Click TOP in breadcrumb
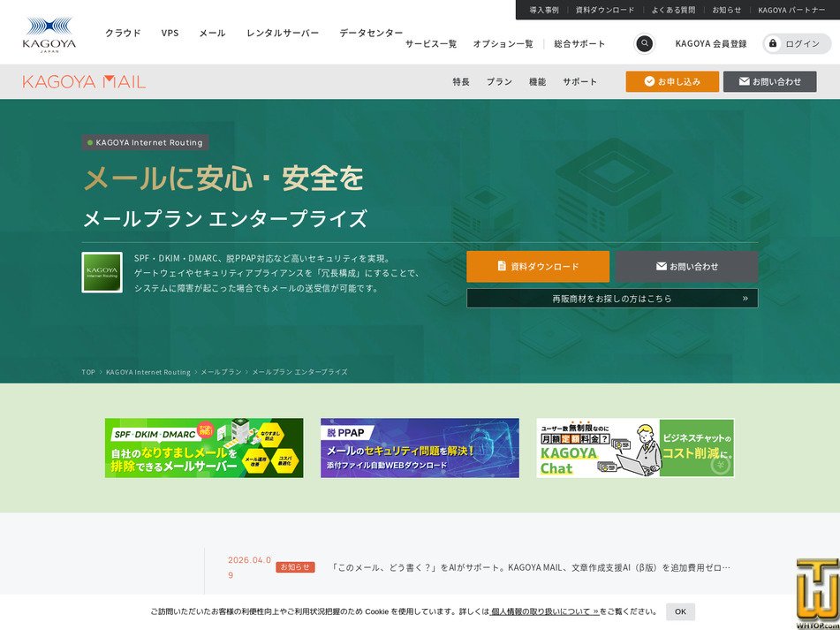Viewport: 840px width, 630px height. (88, 372)
